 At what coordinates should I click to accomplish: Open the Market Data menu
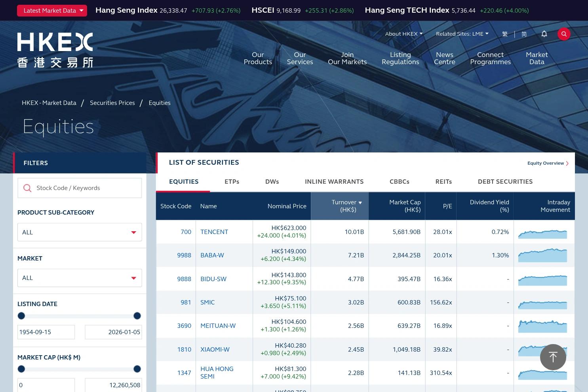[x=537, y=58]
